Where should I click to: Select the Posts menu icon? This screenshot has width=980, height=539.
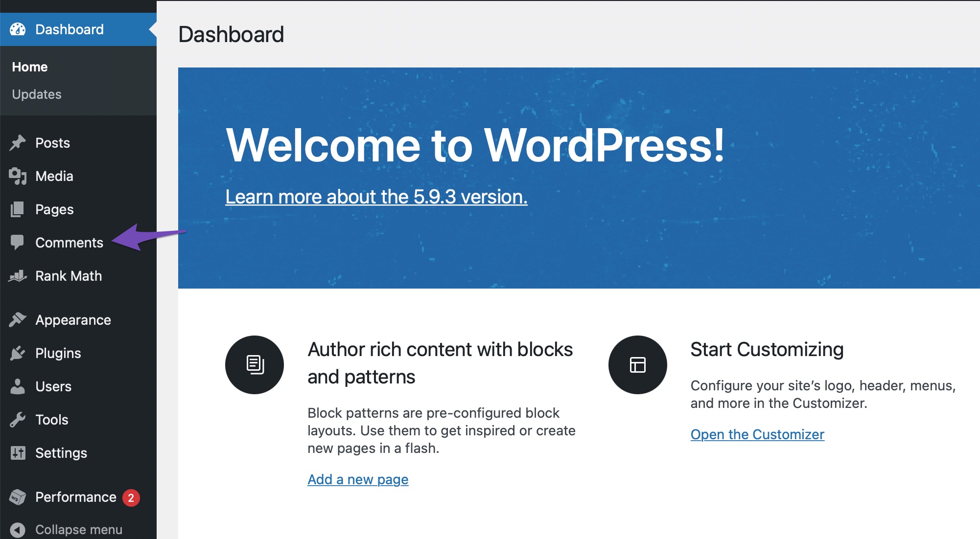point(18,143)
